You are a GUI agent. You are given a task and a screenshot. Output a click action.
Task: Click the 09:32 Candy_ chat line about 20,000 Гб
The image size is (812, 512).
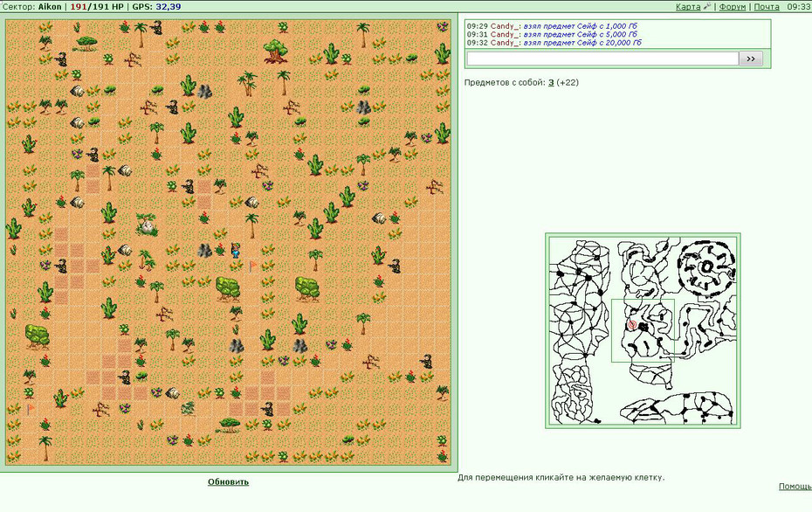(554, 43)
